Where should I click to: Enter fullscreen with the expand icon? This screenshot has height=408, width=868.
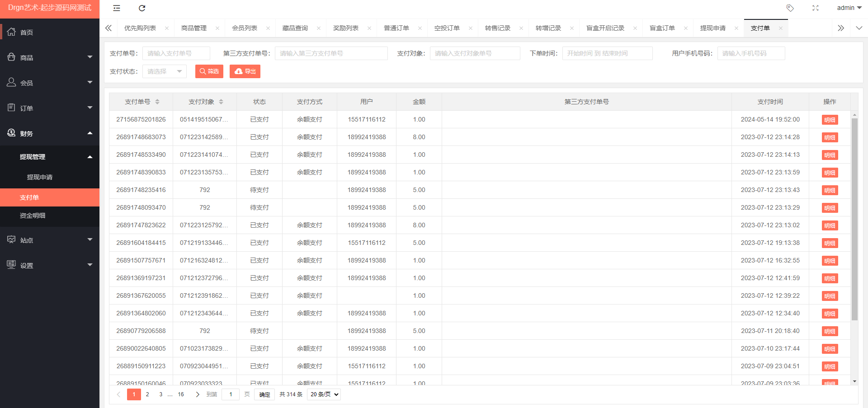[x=815, y=8]
